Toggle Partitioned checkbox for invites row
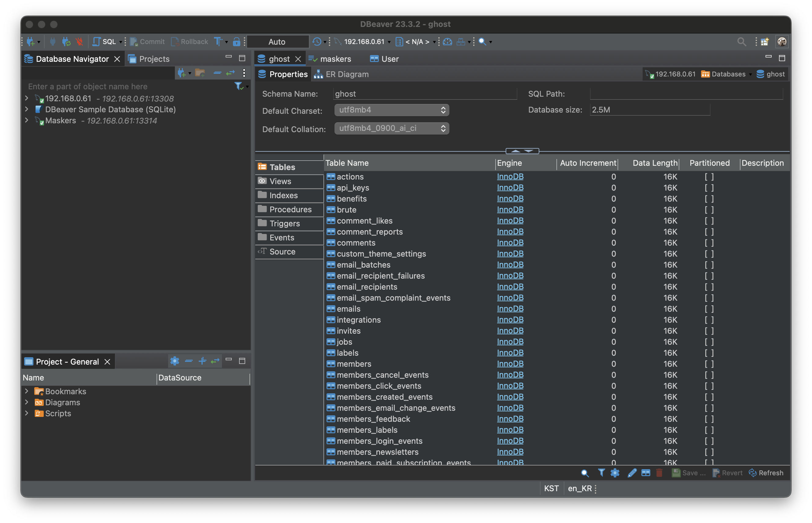812x523 pixels. 709,331
